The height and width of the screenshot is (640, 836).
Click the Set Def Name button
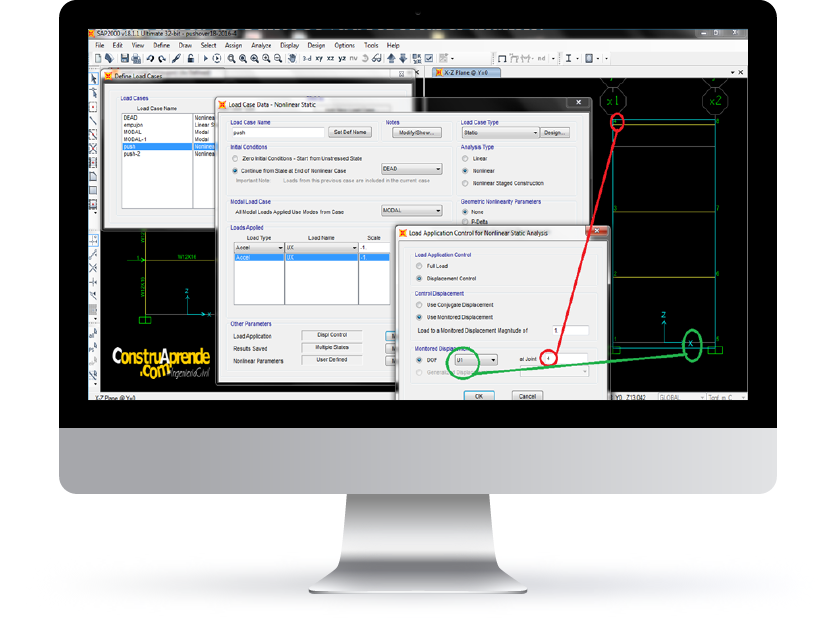[350, 132]
